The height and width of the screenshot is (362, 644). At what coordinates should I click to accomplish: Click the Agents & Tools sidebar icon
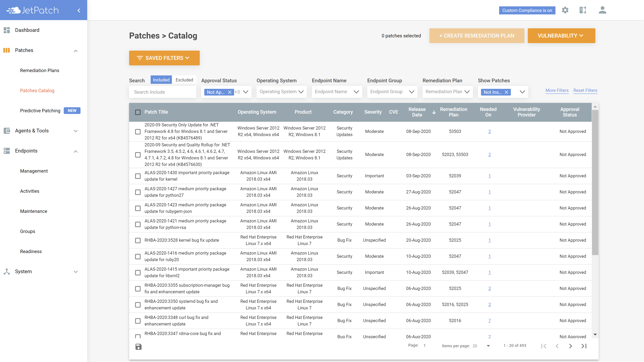[x=7, y=131]
